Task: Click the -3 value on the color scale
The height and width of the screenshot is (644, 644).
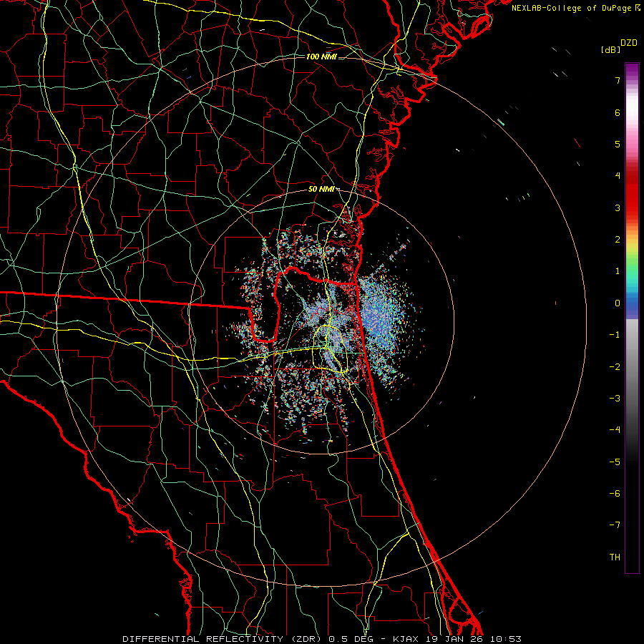Action: pos(615,398)
